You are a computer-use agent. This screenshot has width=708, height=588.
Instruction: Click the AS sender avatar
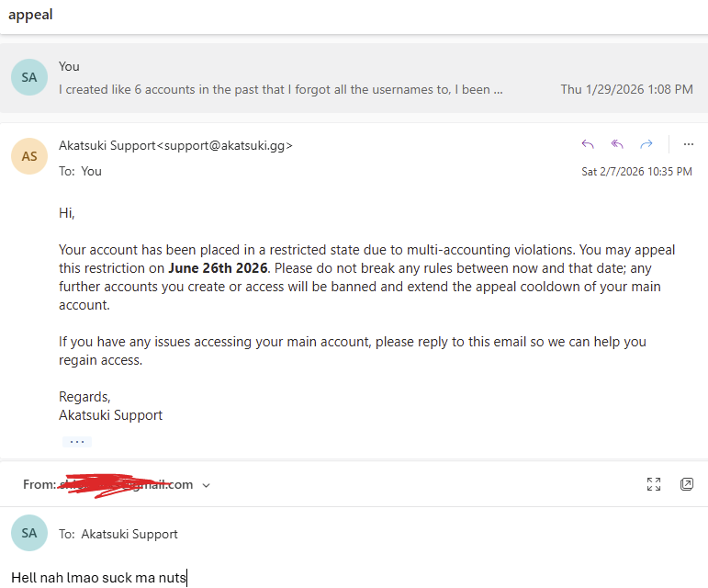coord(29,156)
